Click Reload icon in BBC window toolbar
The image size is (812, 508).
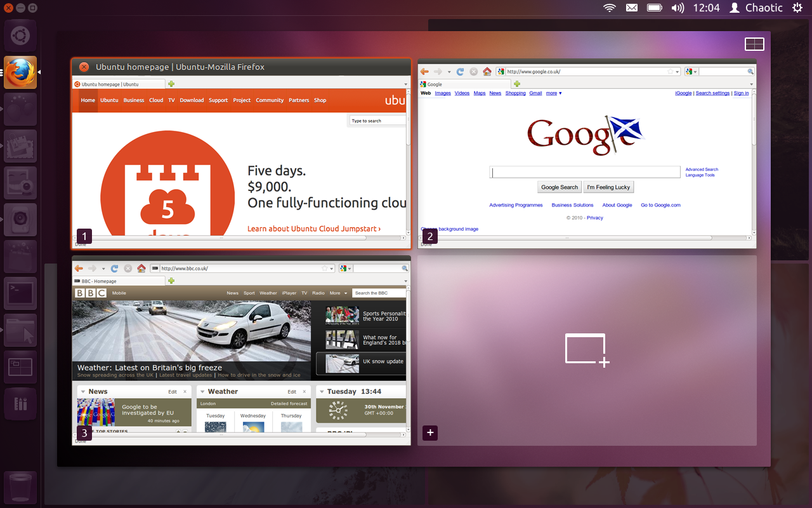tap(115, 269)
